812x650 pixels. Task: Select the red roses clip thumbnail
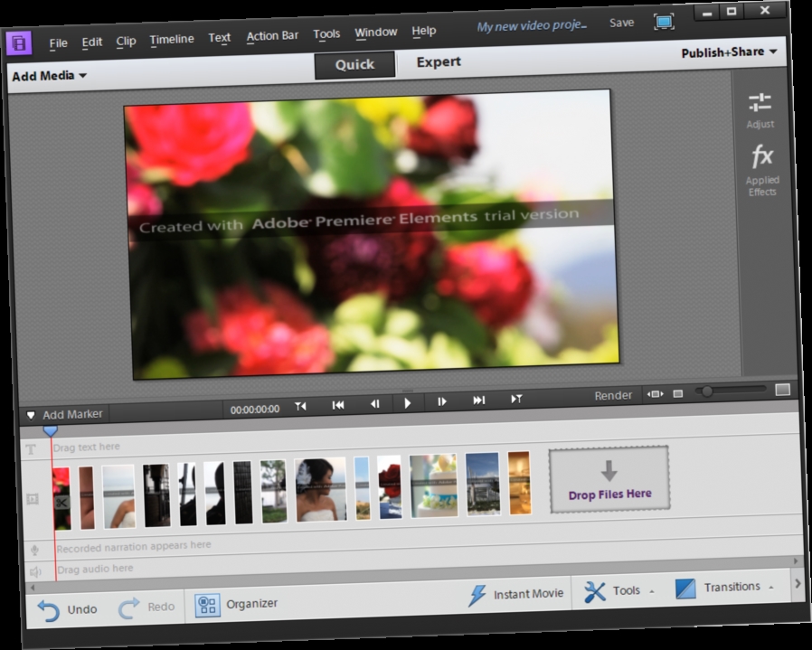(x=390, y=487)
